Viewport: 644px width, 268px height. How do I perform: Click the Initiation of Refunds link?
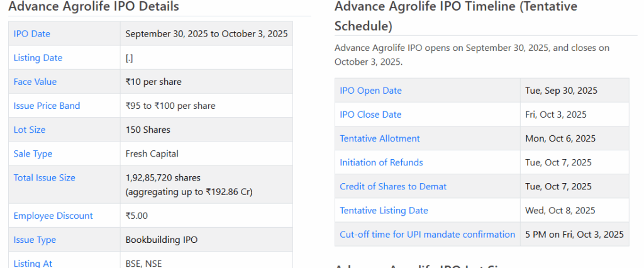click(381, 162)
